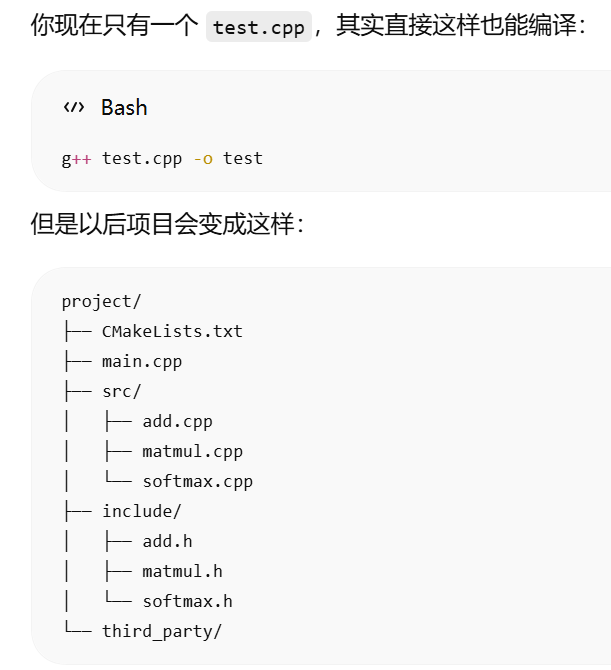Click the word test ending the command

pyautogui.click(x=243, y=159)
